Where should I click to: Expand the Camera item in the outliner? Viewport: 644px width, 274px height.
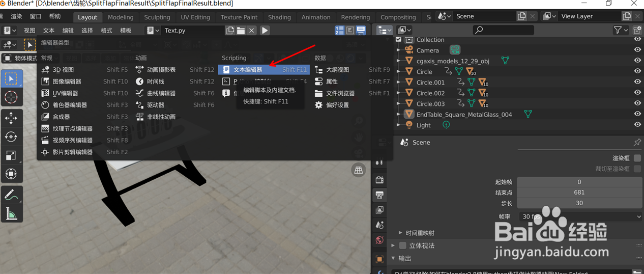[399, 50]
